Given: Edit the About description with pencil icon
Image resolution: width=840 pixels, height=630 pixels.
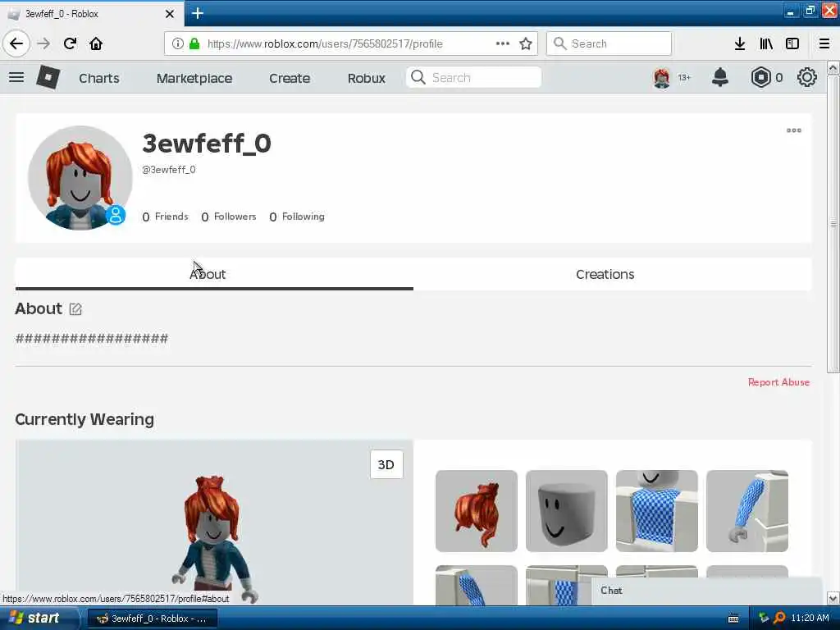Looking at the screenshot, I should click(x=75, y=309).
